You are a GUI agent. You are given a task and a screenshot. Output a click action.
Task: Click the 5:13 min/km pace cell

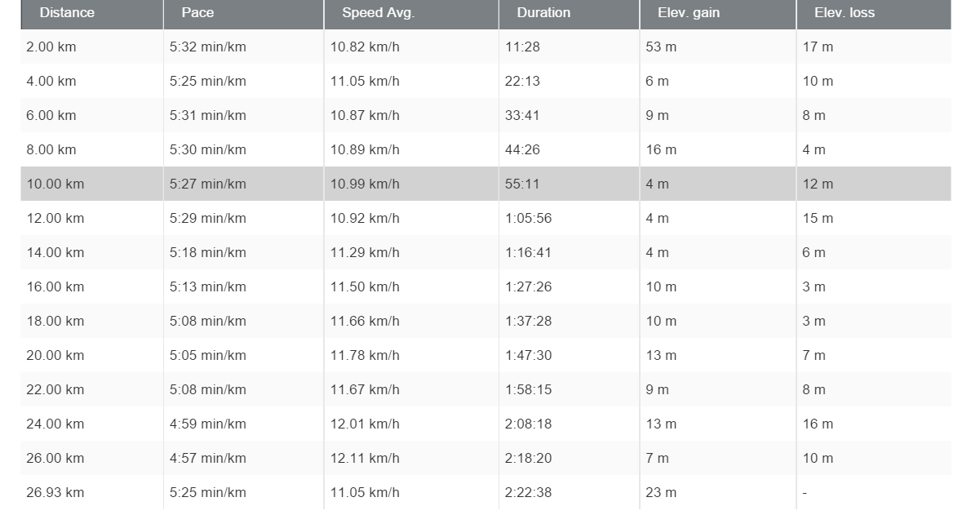[207, 287]
